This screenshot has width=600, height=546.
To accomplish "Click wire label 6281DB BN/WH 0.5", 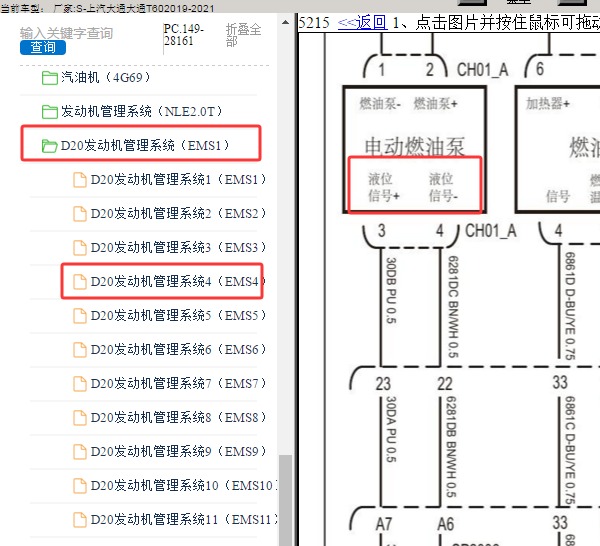I will tap(452, 447).
